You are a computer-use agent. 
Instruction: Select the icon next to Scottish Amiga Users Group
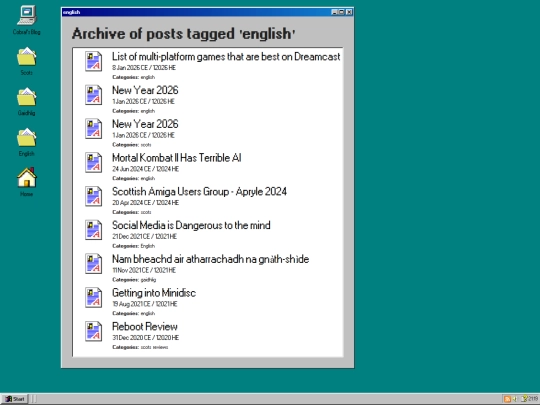(94, 196)
